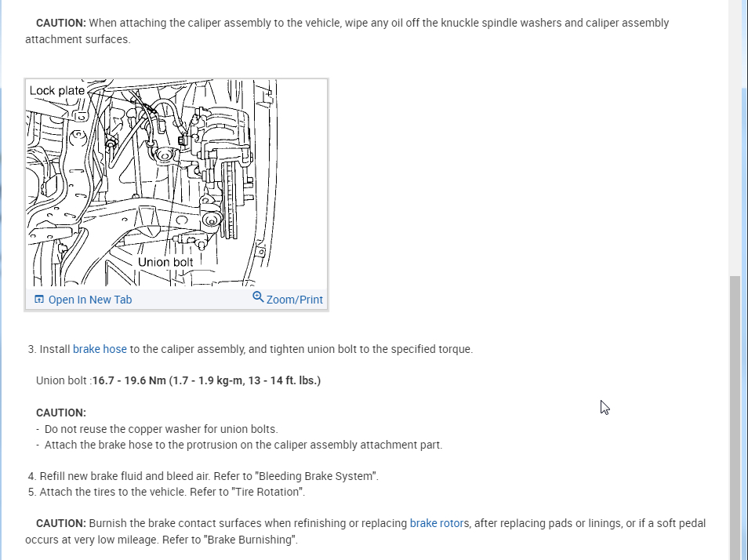
Task: Follow the 'brake rotor' link
Action: tap(437, 523)
